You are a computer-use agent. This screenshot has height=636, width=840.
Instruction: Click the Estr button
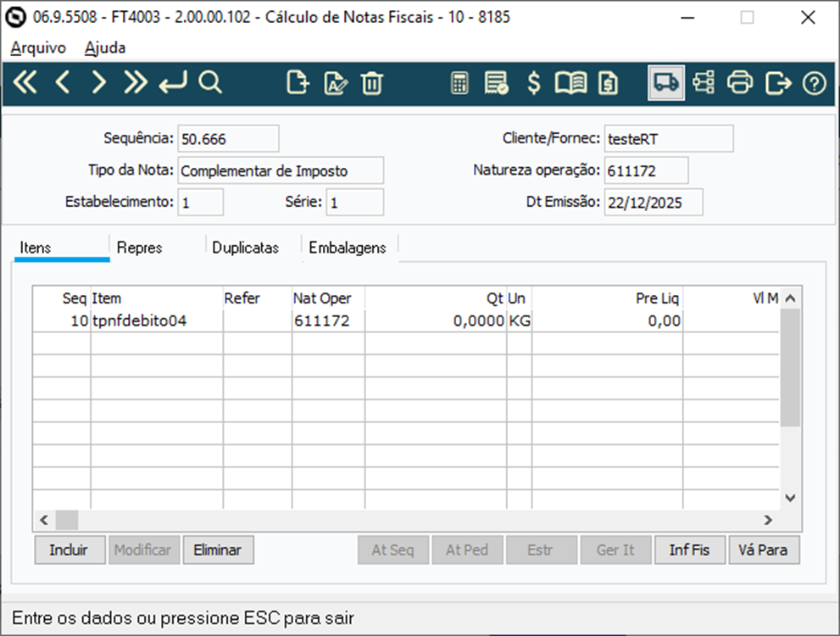[541, 550]
